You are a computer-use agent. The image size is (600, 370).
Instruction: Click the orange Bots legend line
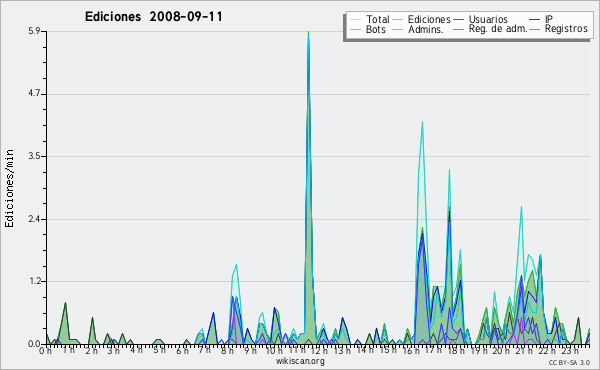tap(355, 29)
